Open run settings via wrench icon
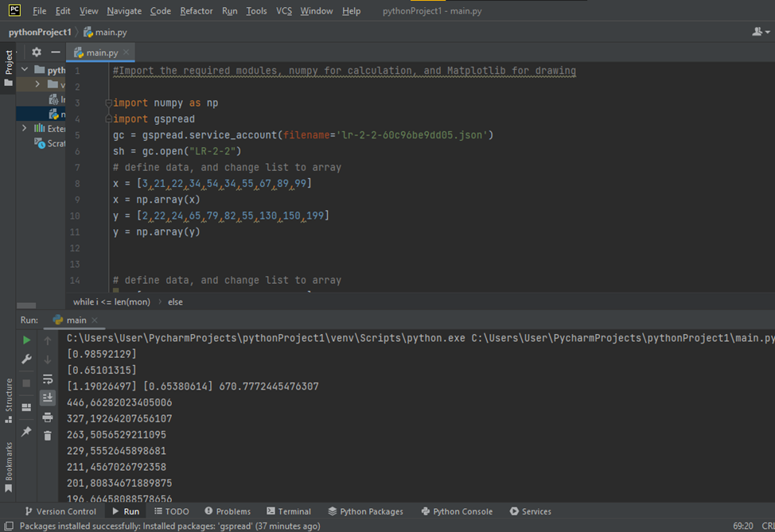Screen dimensions: 775x532 [25, 359]
